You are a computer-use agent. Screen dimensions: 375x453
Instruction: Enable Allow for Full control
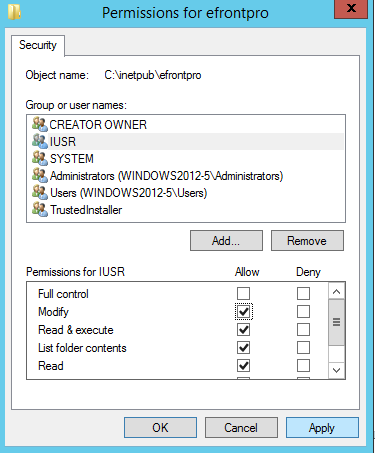(x=243, y=294)
